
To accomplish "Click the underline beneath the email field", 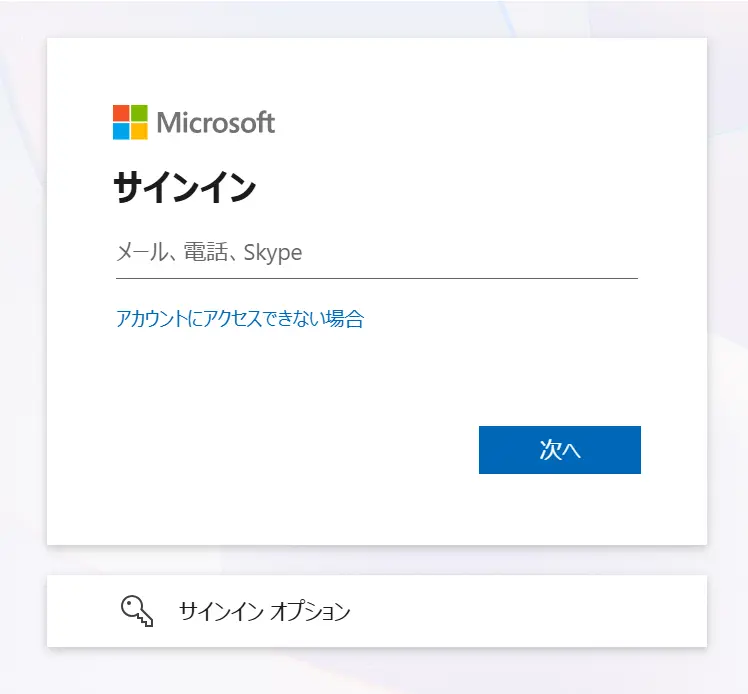I will [x=376, y=277].
